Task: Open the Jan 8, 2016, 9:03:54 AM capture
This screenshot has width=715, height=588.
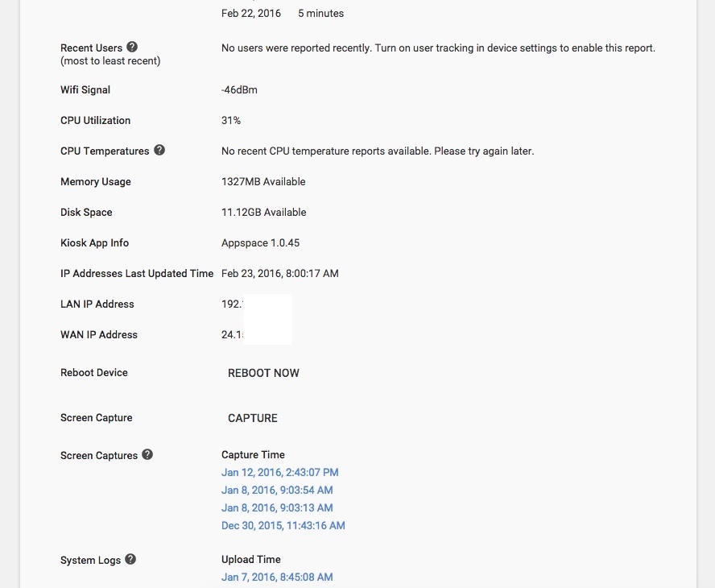Action: pos(277,491)
